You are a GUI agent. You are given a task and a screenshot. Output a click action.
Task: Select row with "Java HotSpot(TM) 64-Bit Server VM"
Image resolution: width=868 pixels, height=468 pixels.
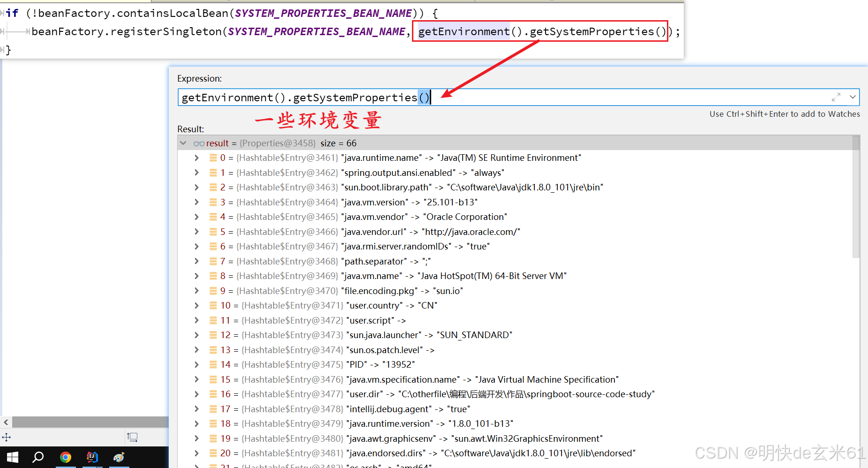(x=515, y=276)
